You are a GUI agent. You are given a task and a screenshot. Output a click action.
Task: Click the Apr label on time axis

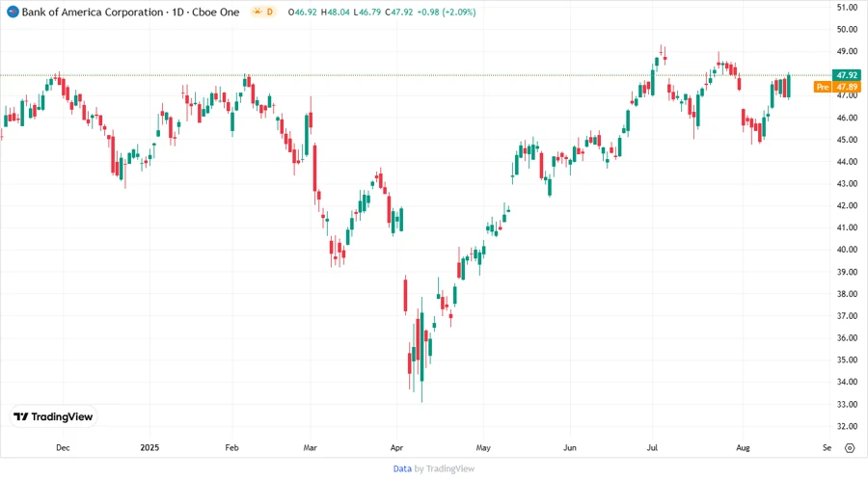397,448
